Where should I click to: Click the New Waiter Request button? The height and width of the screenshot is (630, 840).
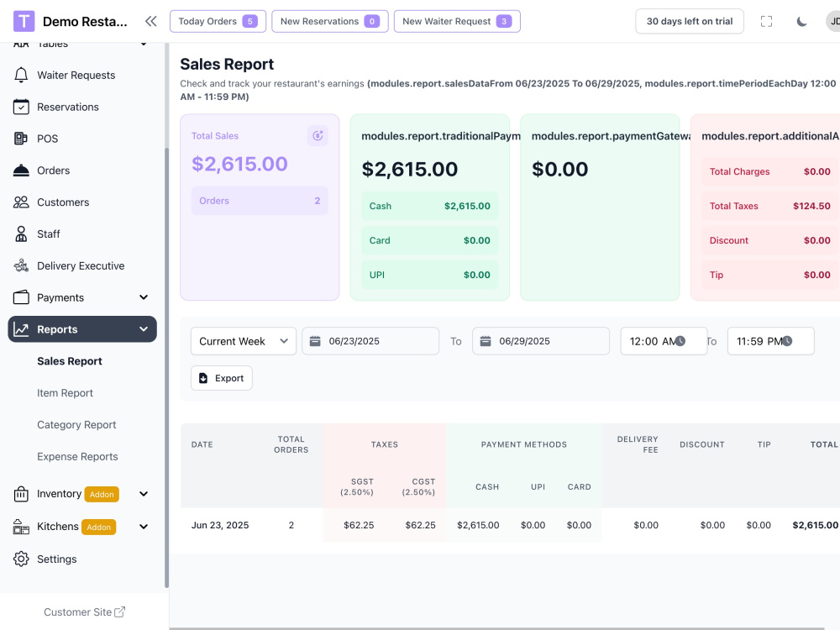point(457,22)
